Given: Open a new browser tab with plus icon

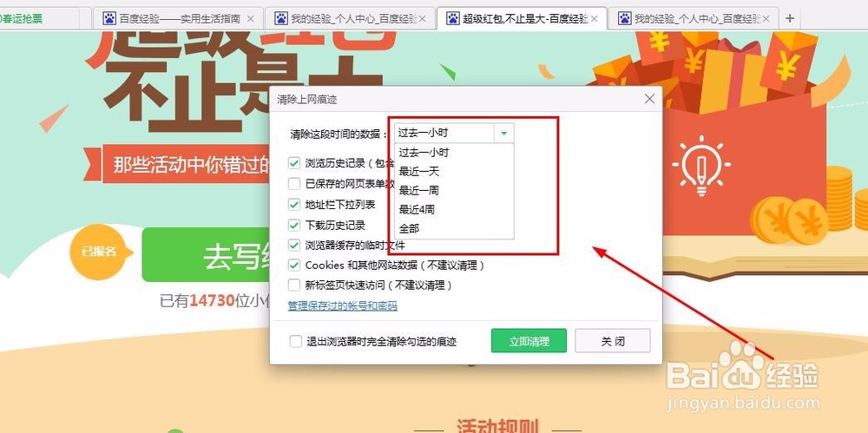Looking at the screenshot, I should tap(789, 18).
